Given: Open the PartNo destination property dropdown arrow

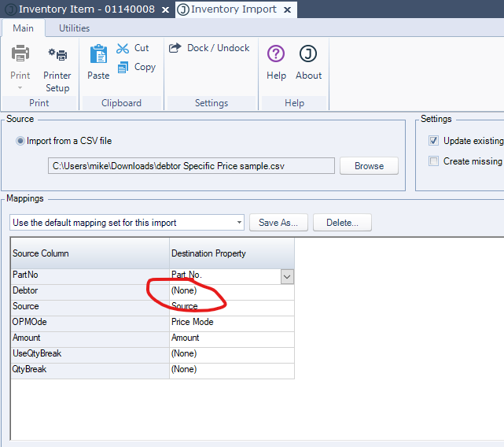Looking at the screenshot, I should point(287,276).
